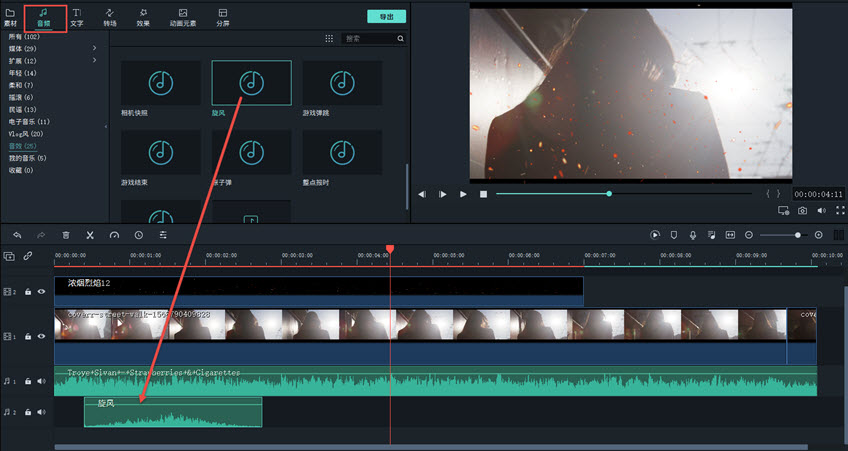Switch to the 转场 transitions tab
Screen dimensions: 848x451
click(x=110, y=16)
